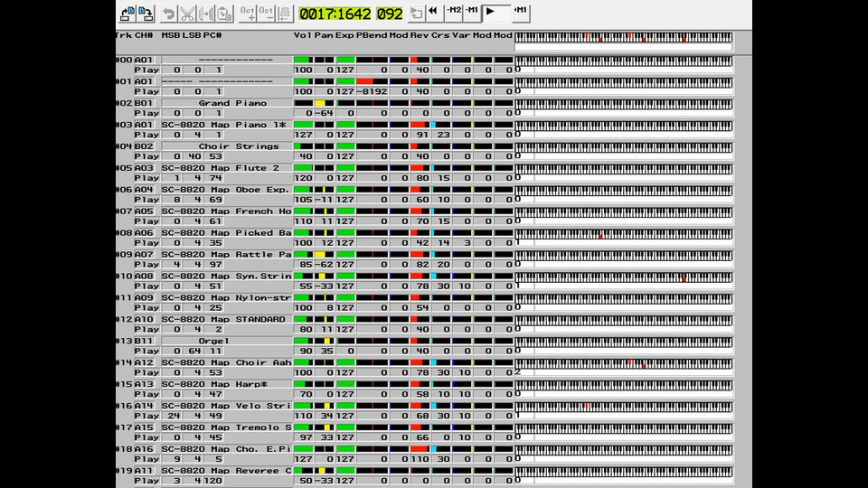This screenshot has height=488, width=868.
Task: Select SC-8820 Map Oboe Exp. track name
Action: pyautogui.click(x=227, y=189)
